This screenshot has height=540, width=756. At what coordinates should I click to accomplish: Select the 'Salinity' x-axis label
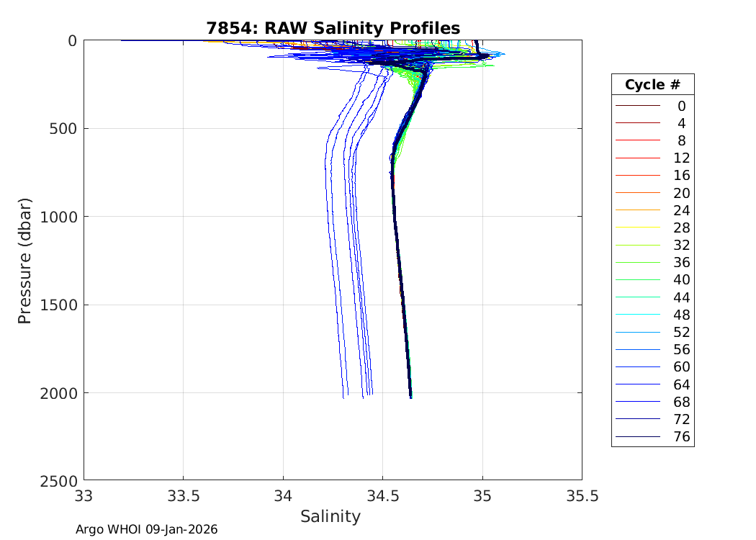[330, 516]
